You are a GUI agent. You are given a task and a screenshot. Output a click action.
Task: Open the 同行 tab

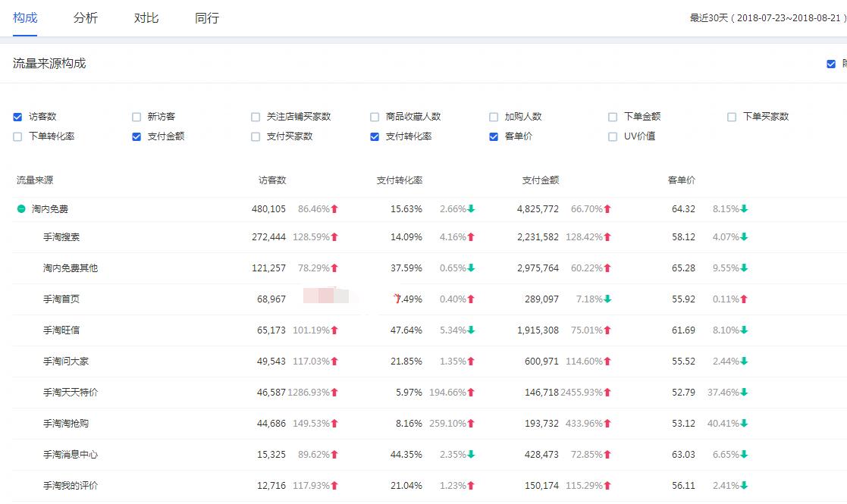coord(205,17)
